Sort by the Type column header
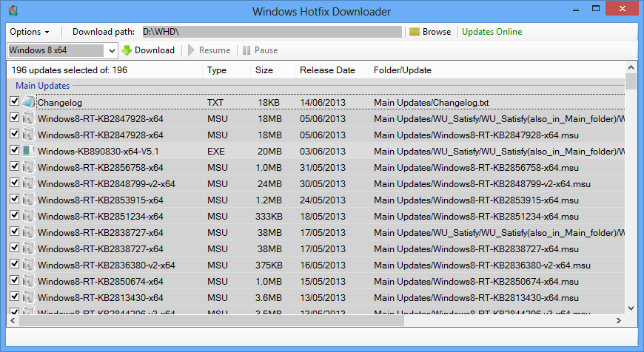This screenshot has height=352, width=644. (x=226, y=70)
